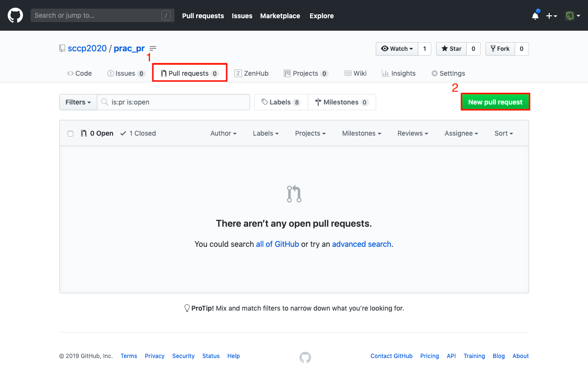Expand the Assignee filter dropdown

point(461,133)
